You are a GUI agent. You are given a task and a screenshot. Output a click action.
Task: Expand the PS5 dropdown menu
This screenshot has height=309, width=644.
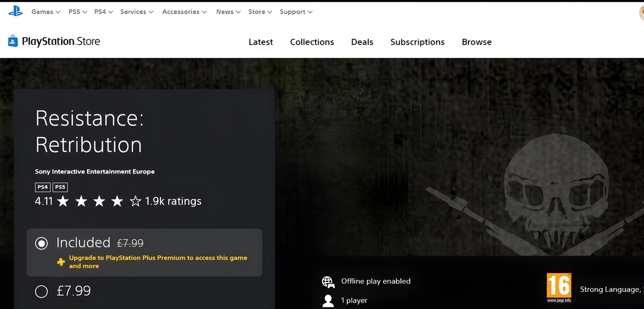[78, 12]
